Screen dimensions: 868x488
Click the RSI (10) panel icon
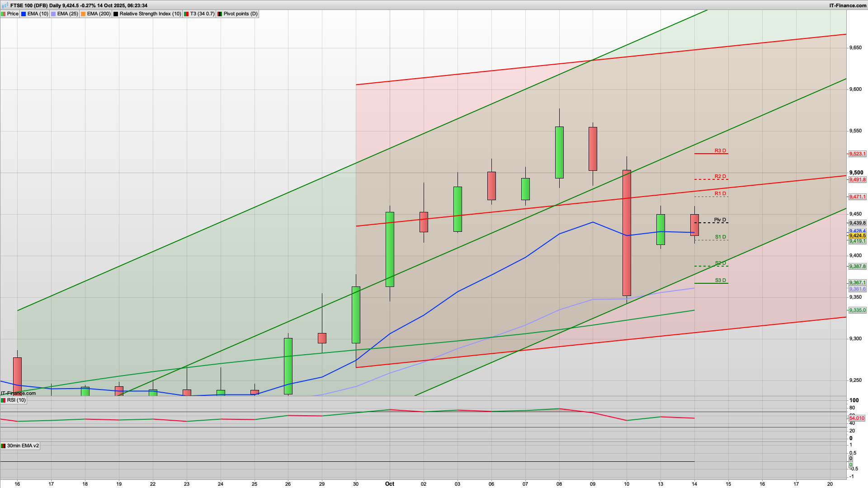[3, 400]
